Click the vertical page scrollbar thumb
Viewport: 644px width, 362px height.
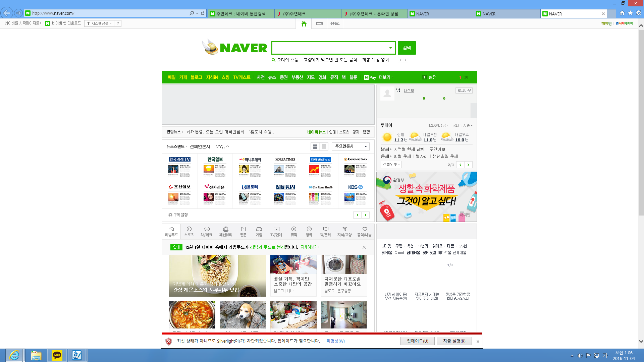pyautogui.click(x=641, y=122)
